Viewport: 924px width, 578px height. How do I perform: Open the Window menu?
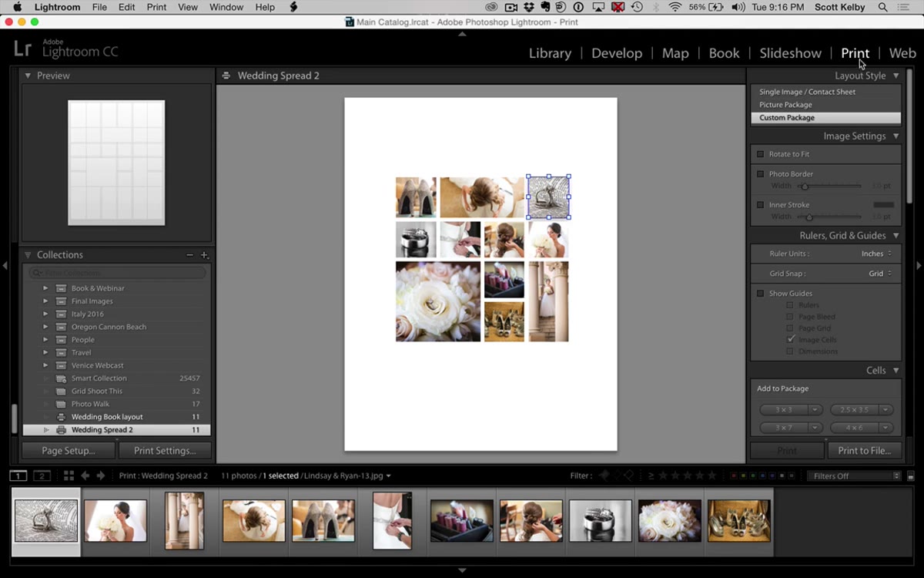[226, 7]
